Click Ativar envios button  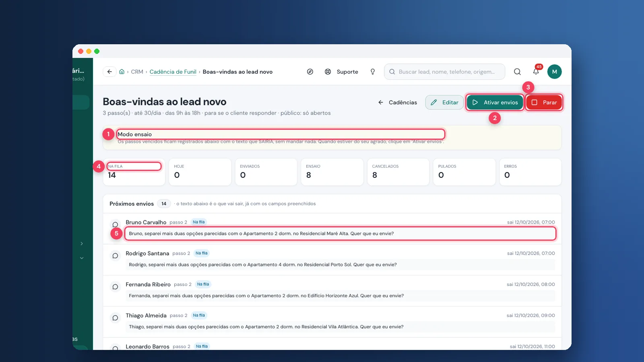tap(495, 103)
